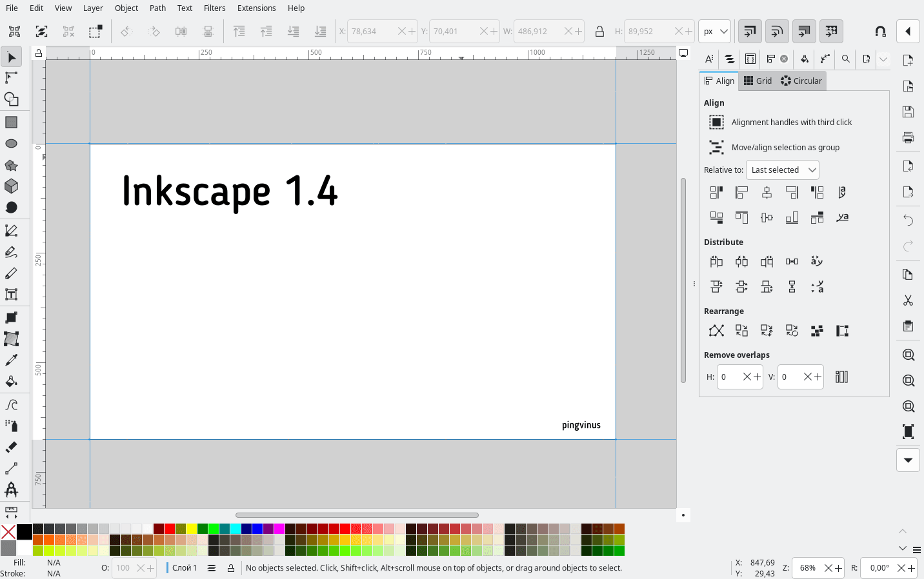Viewport: 924px width, 579px height.
Task: Click the Flip horizontal toolbar icon
Action: tap(181, 31)
